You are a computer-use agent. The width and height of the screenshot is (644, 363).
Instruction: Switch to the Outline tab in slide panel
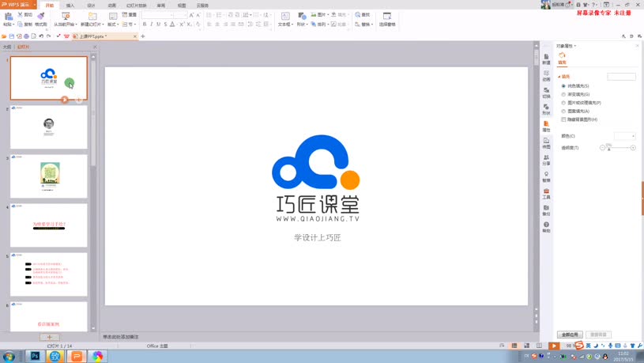pos(7,47)
